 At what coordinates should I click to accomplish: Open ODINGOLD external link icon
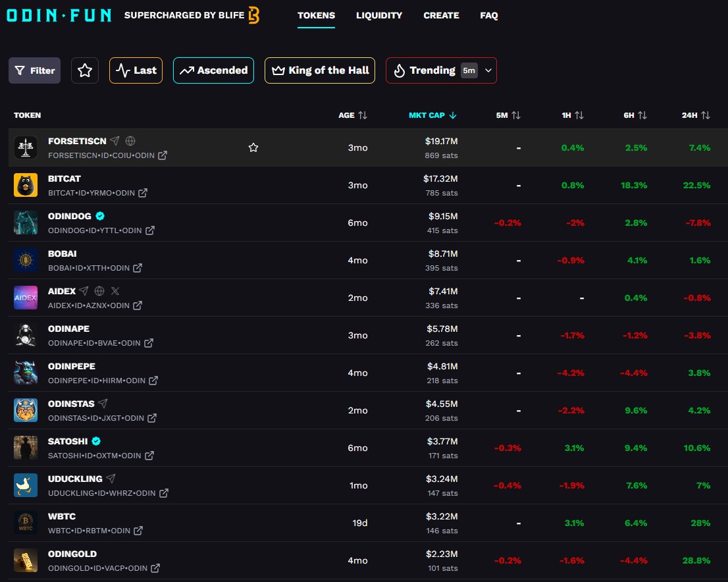tap(155, 568)
